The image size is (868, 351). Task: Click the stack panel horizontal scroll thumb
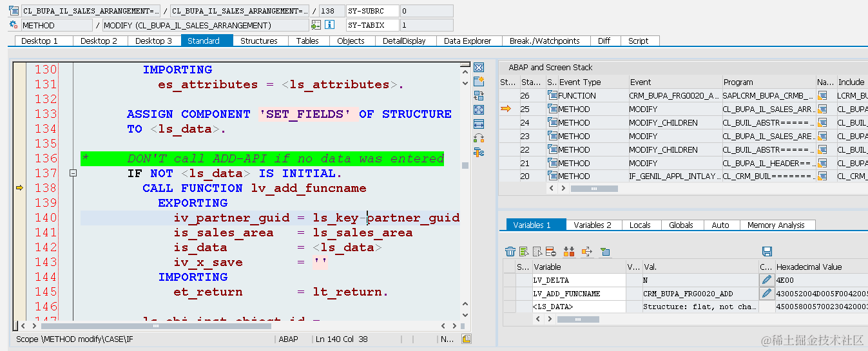[594, 189]
